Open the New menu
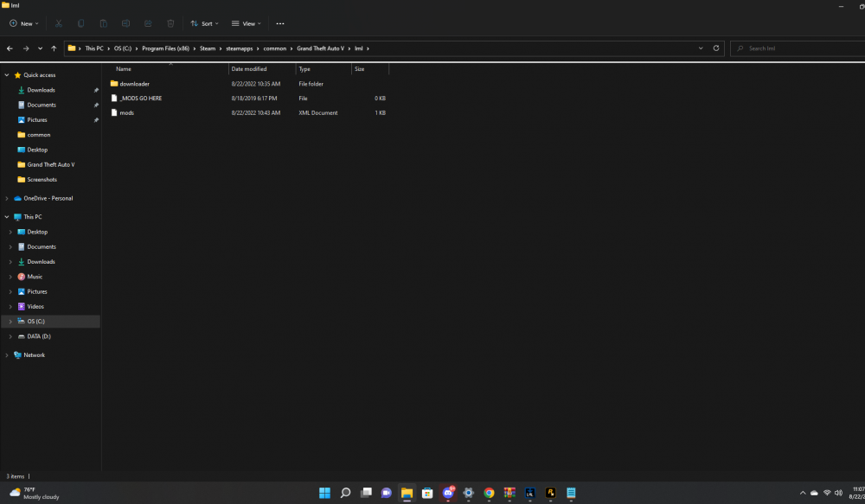The image size is (865, 504). 23,23
